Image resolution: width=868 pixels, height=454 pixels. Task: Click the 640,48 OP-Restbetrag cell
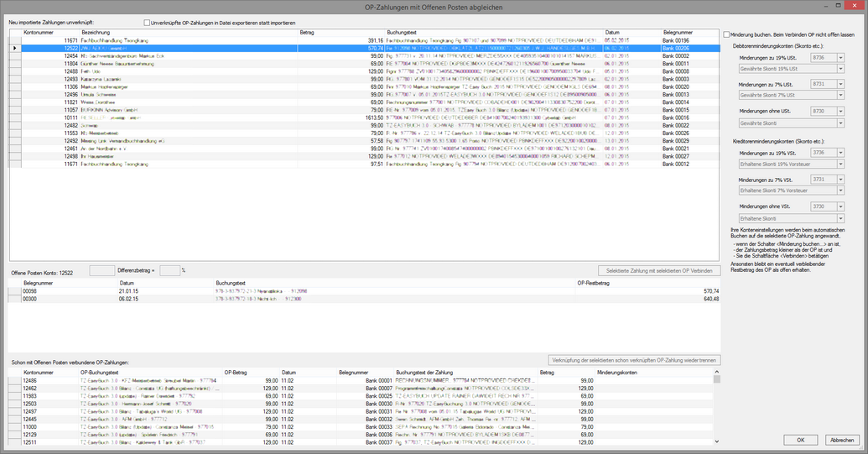pos(647,299)
